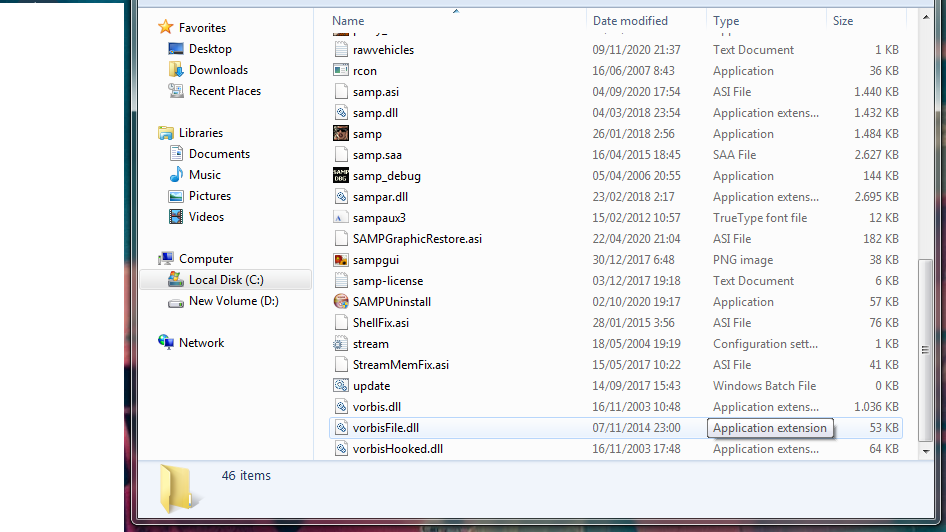The image size is (946, 532).
Task: Select New Volume (D:) drive
Action: click(233, 301)
